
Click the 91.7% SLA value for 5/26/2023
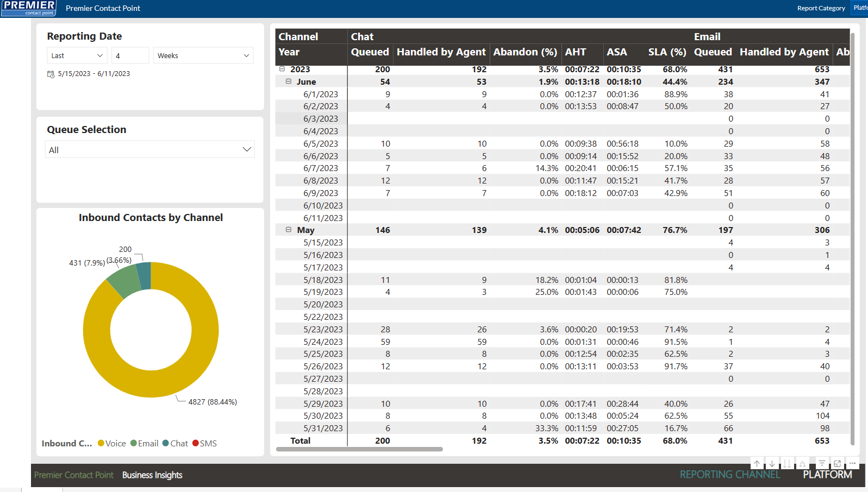coord(676,366)
